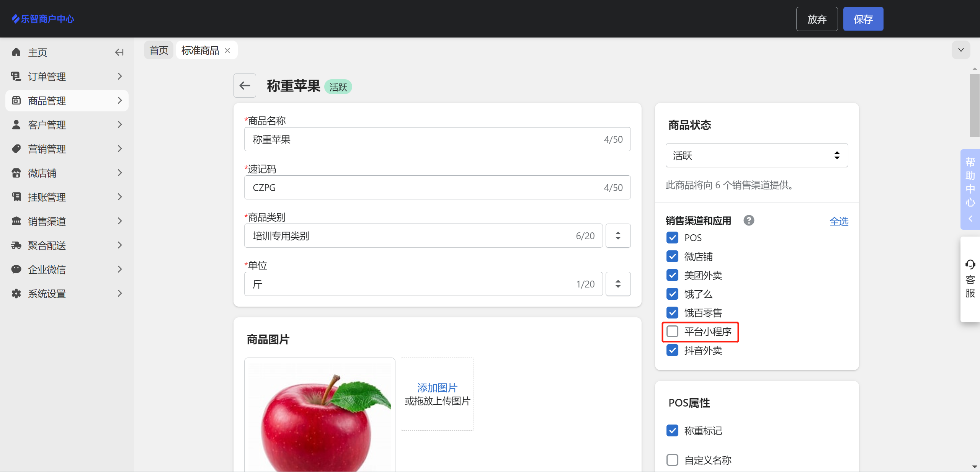This screenshot has width=980, height=472.
Task: Collapse the sidebar with the arrow icon
Action: pos(119,52)
